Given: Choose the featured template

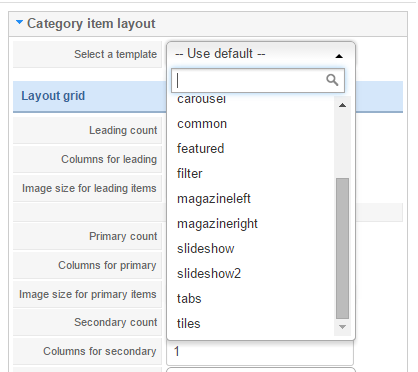Looking at the screenshot, I should click(200, 149).
